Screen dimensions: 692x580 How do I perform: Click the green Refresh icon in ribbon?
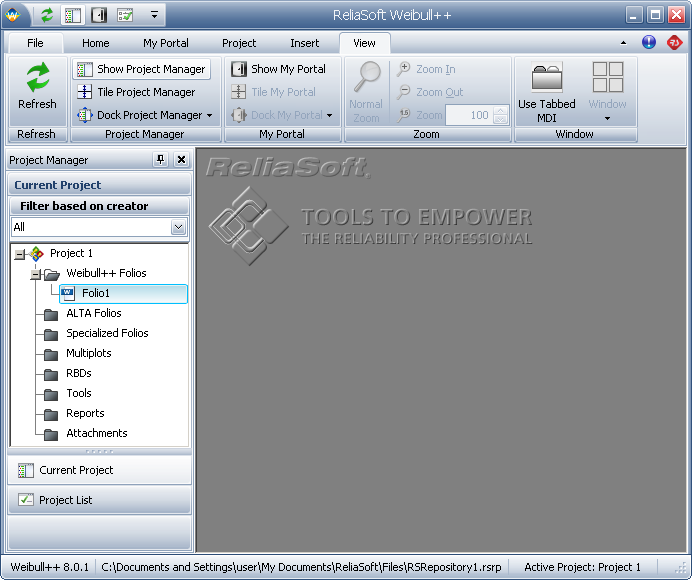[37, 80]
